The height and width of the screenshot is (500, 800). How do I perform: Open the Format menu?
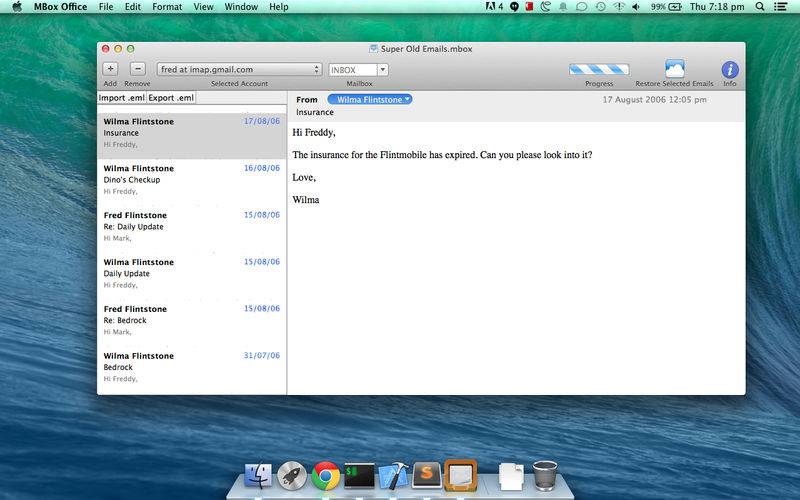pyautogui.click(x=167, y=7)
